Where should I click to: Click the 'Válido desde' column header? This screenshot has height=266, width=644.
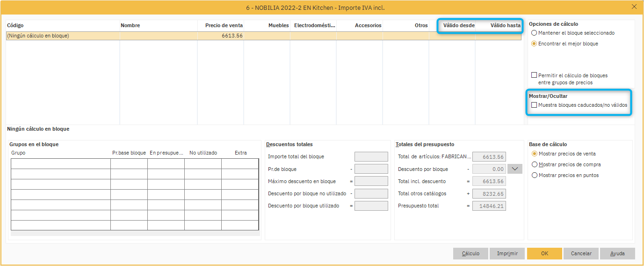point(458,25)
